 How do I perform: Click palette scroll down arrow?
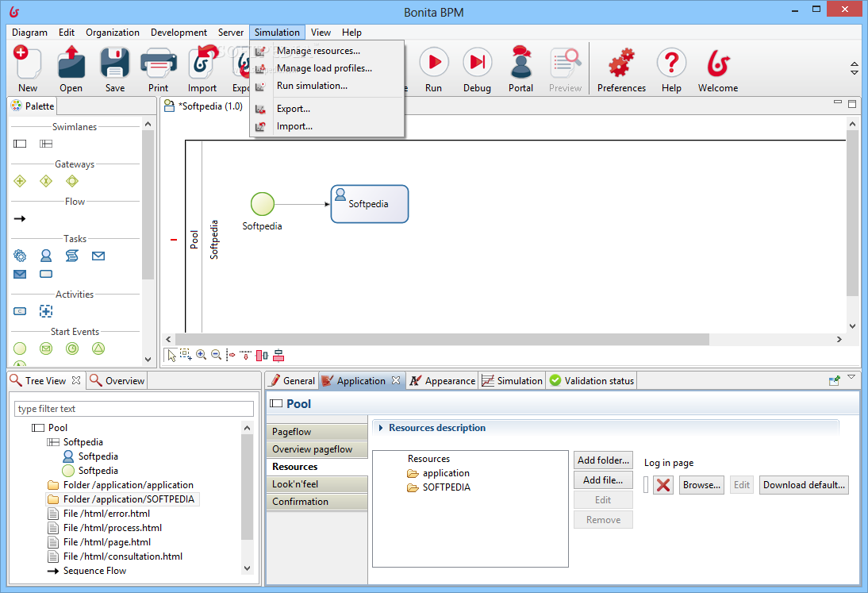click(x=148, y=359)
